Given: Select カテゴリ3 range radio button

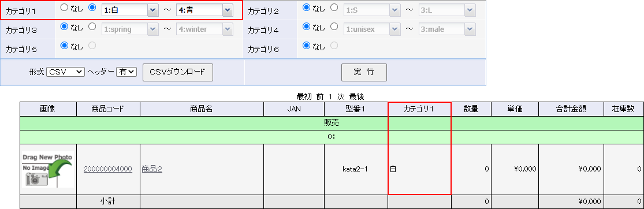Looking at the screenshot, I should click(92, 27).
